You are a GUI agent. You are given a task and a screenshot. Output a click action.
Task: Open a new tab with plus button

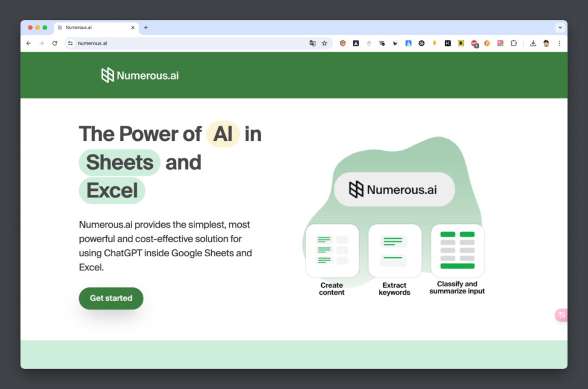pos(146,27)
